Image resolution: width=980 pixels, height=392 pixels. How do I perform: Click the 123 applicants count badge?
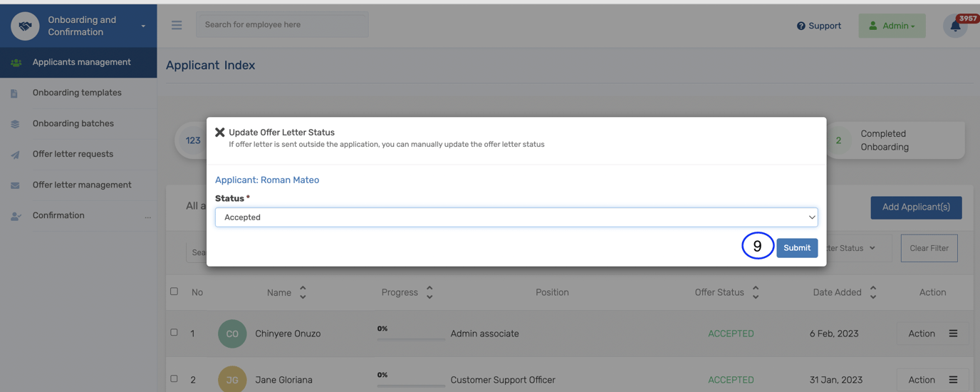[193, 140]
